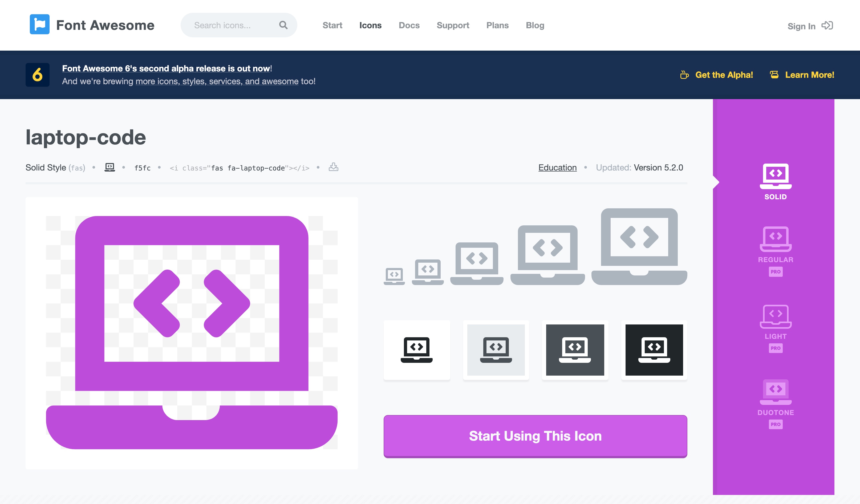
Task: Click the DUOTONE style label
Action: [775, 413]
